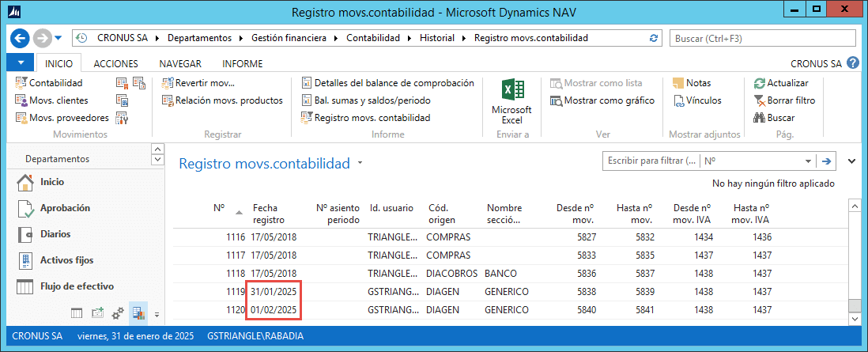This screenshot has width=868, height=352.
Task: Send list to Microsoft Excel
Action: pos(511,101)
